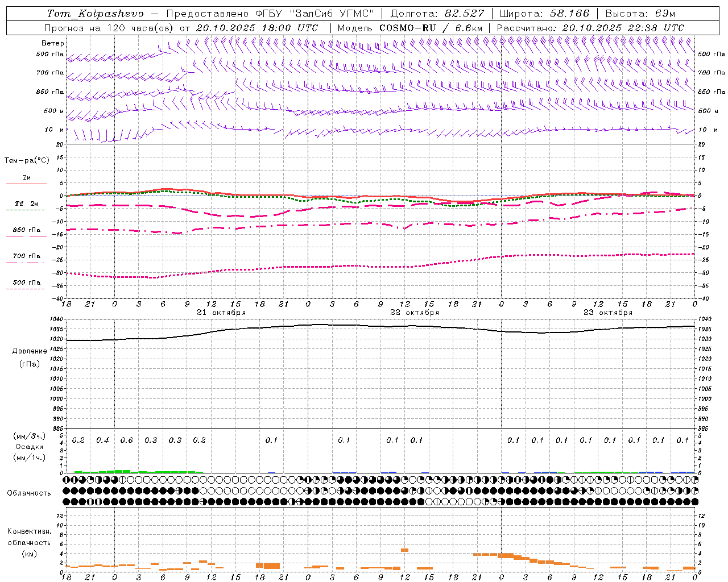
Task: Click the tallest orange convective bar near 5 km
Action: (x=405, y=550)
